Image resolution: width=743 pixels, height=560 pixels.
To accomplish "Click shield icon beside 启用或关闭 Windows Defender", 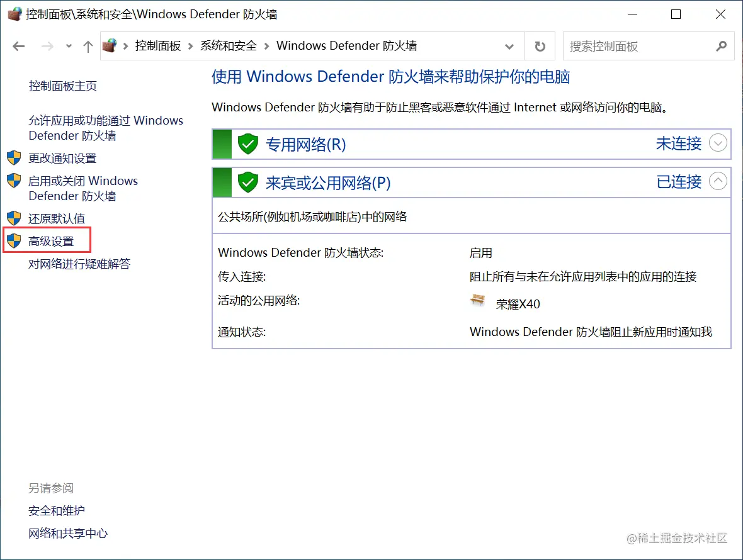I will 14,181.
